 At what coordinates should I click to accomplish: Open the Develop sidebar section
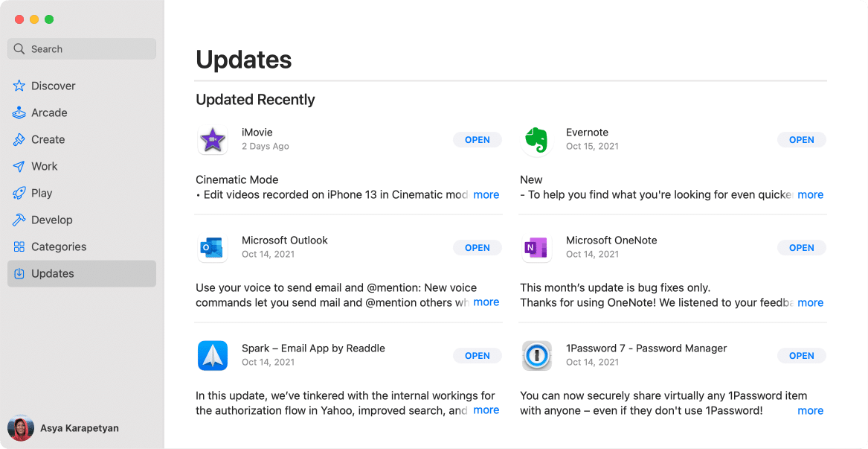[51, 220]
